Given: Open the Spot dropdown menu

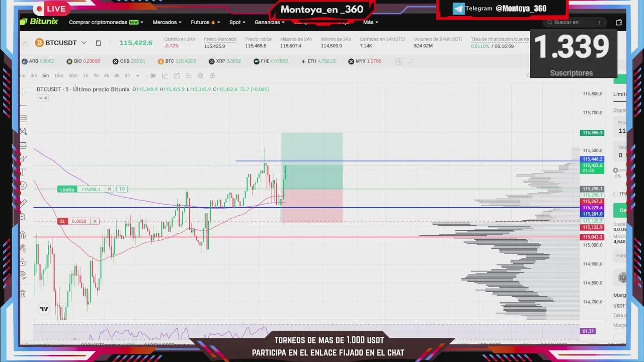Looking at the screenshot, I should pos(237,22).
